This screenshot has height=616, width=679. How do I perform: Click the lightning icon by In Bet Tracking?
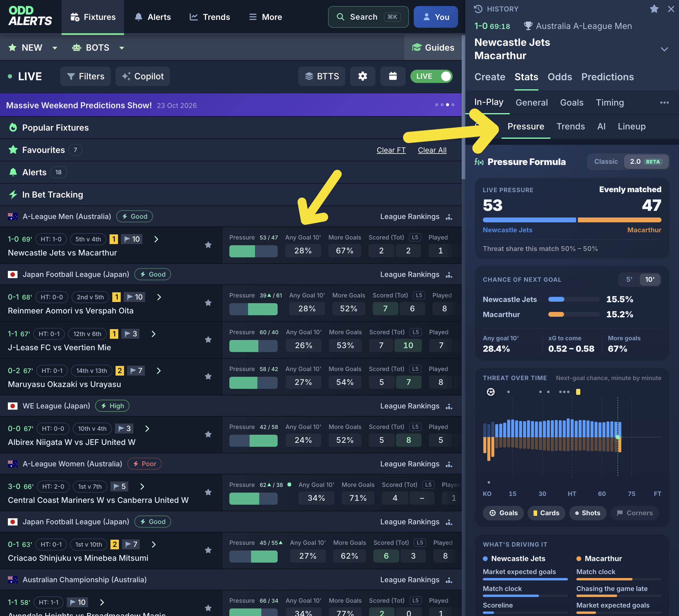point(13,195)
